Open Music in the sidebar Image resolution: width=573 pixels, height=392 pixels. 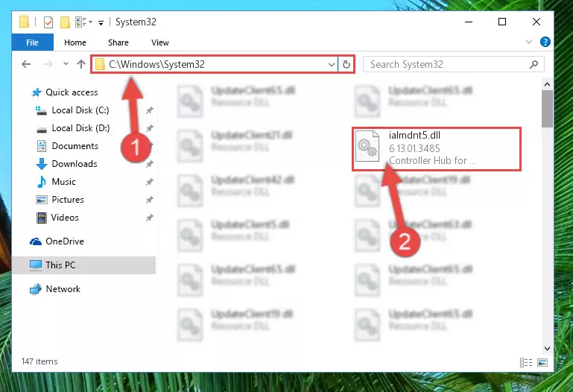point(63,182)
